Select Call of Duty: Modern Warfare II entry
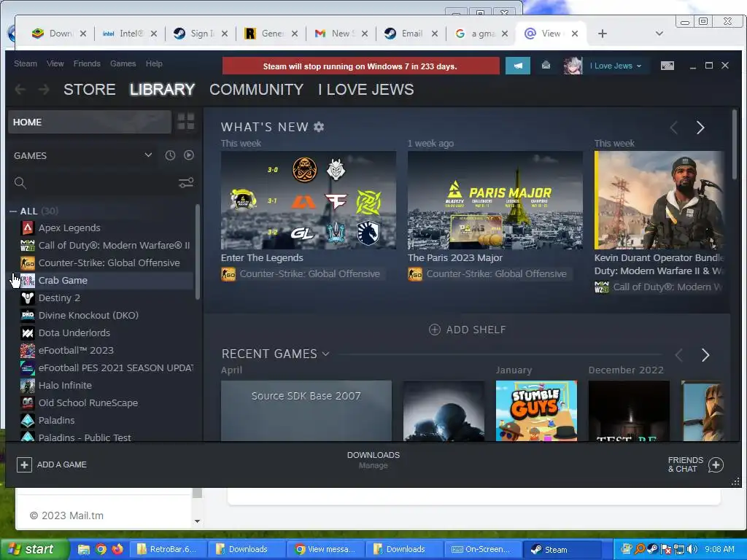The image size is (747, 560). tap(114, 246)
